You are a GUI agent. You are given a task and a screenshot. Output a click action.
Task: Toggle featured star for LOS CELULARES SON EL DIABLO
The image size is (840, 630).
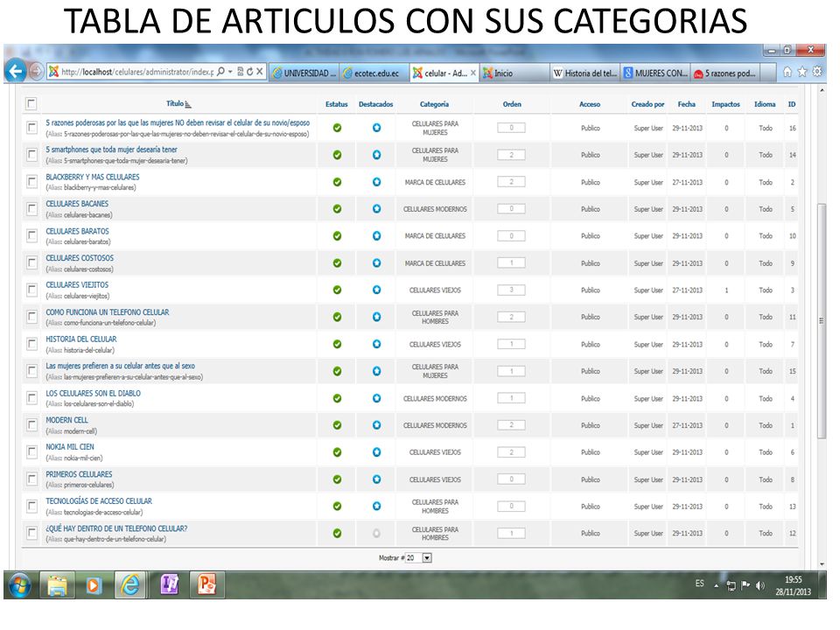[x=376, y=398]
